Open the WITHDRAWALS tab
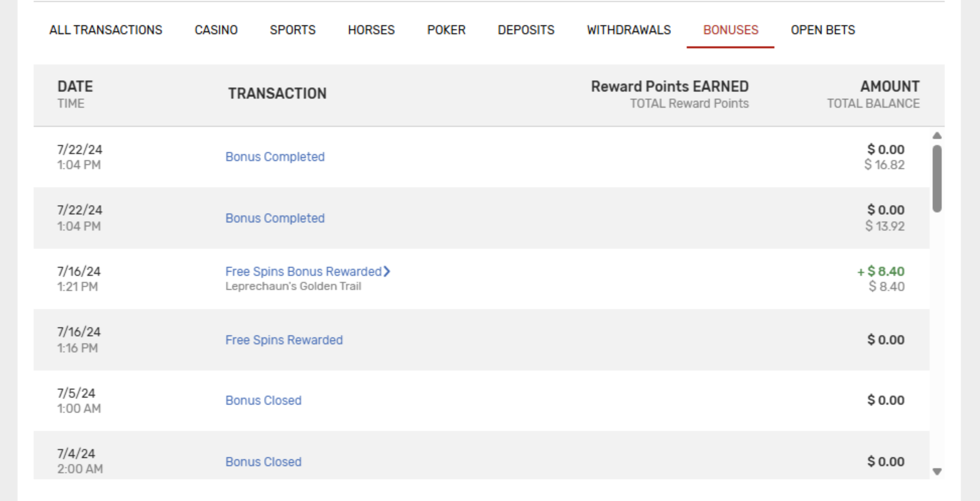Screen dimensions: 980x501 [629, 30]
